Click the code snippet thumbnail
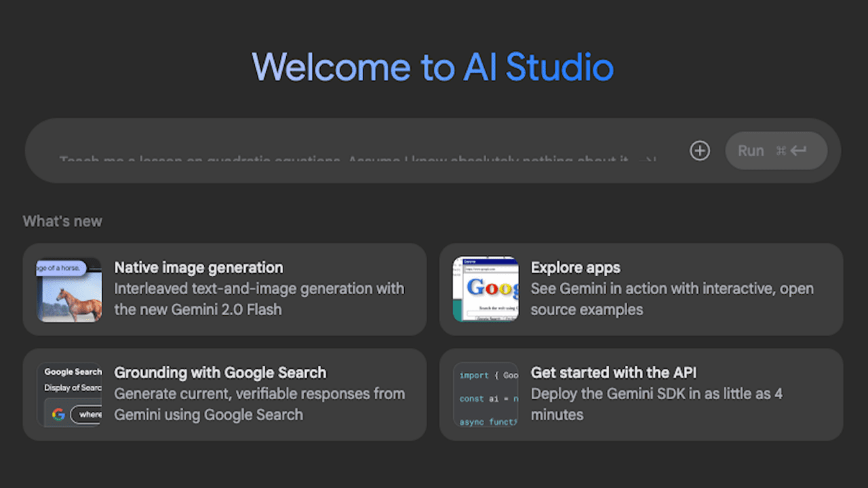 coord(486,394)
